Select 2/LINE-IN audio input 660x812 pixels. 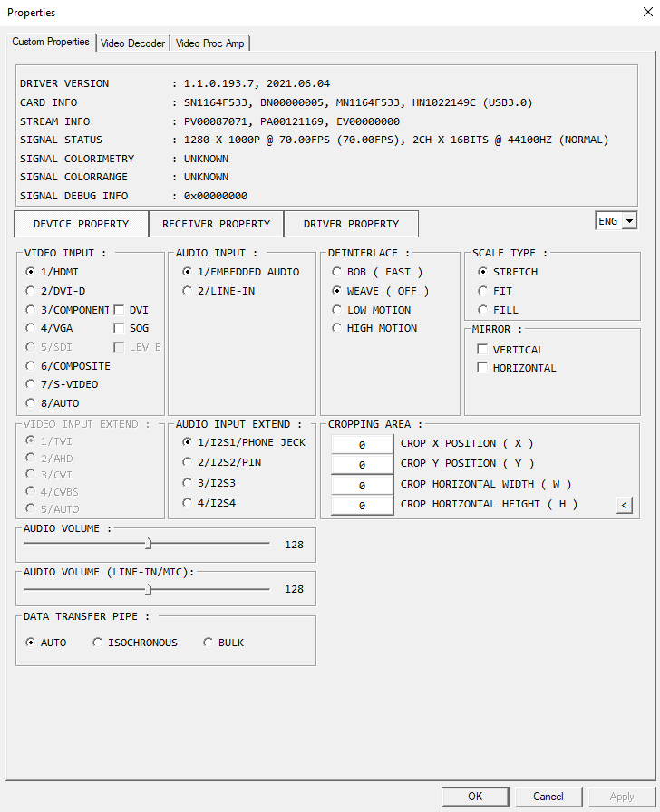[188, 291]
